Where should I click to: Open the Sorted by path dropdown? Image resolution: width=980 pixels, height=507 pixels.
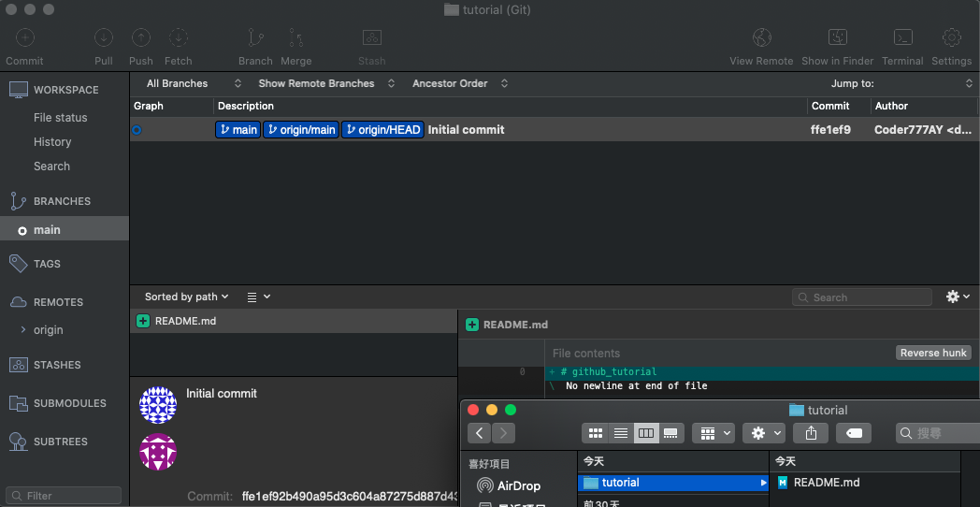click(x=186, y=297)
